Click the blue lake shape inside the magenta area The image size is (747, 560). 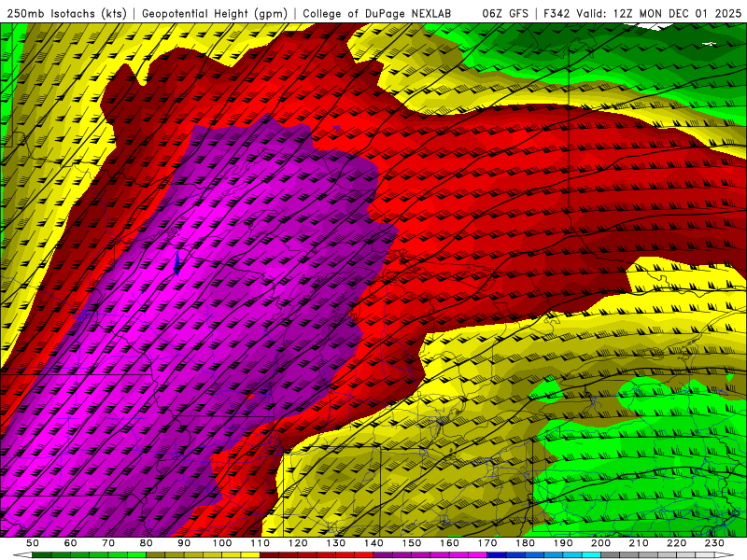click(176, 263)
